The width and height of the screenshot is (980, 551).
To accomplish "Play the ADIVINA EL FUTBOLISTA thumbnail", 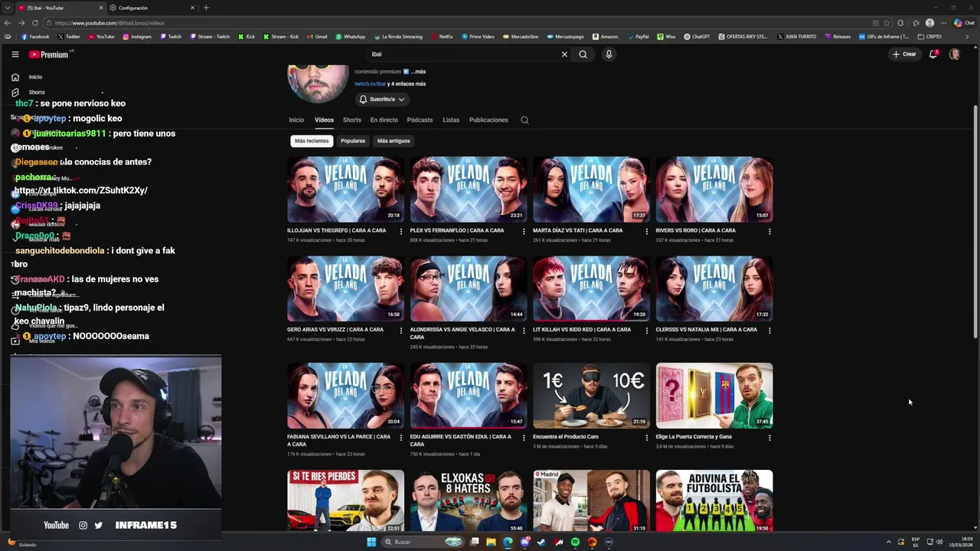I will 714,500.
